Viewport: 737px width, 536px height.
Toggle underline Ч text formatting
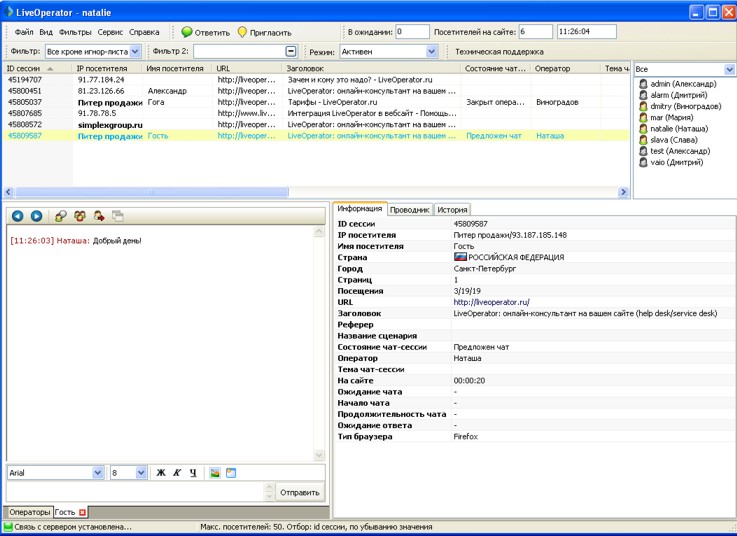(x=193, y=473)
